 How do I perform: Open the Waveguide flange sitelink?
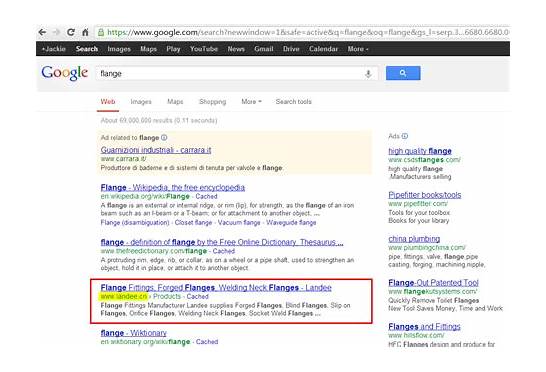[x=291, y=223]
